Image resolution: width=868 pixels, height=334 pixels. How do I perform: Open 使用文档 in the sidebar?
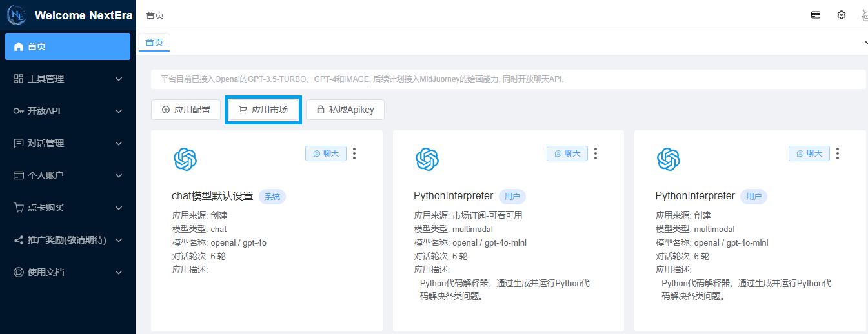[68, 272]
